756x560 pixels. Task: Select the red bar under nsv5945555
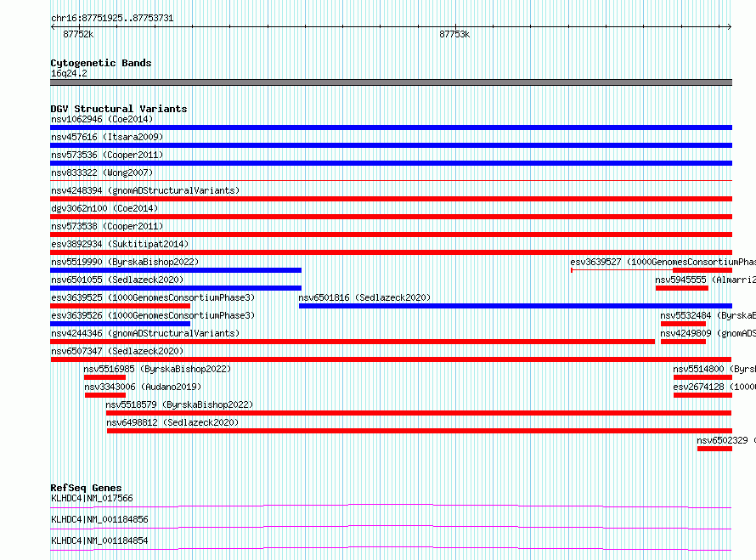click(x=682, y=288)
